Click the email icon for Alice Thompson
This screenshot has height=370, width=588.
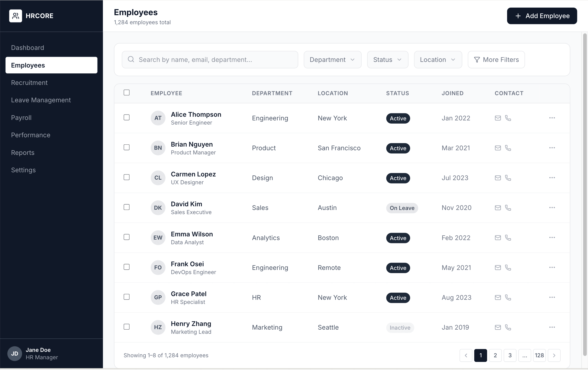click(498, 118)
